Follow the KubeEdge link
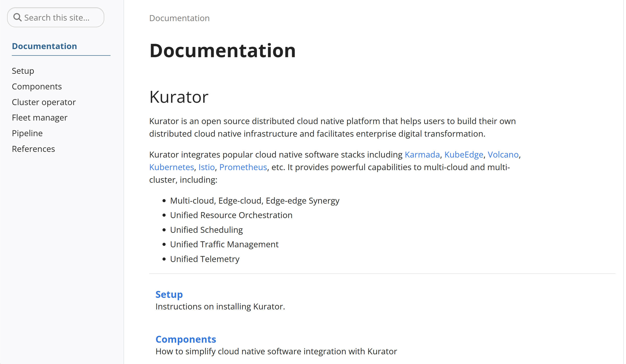The image size is (626, 364). click(x=464, y=154)
